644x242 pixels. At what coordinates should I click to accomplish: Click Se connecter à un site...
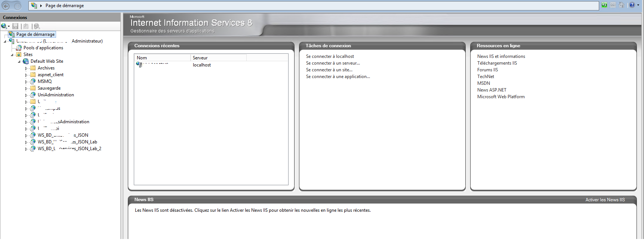pos(329,70)
